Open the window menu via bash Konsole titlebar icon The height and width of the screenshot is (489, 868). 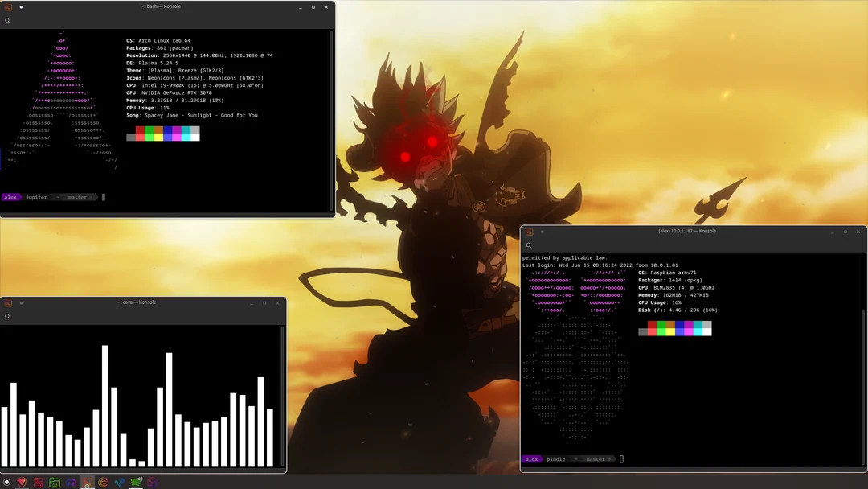click(x=7, y=6)
